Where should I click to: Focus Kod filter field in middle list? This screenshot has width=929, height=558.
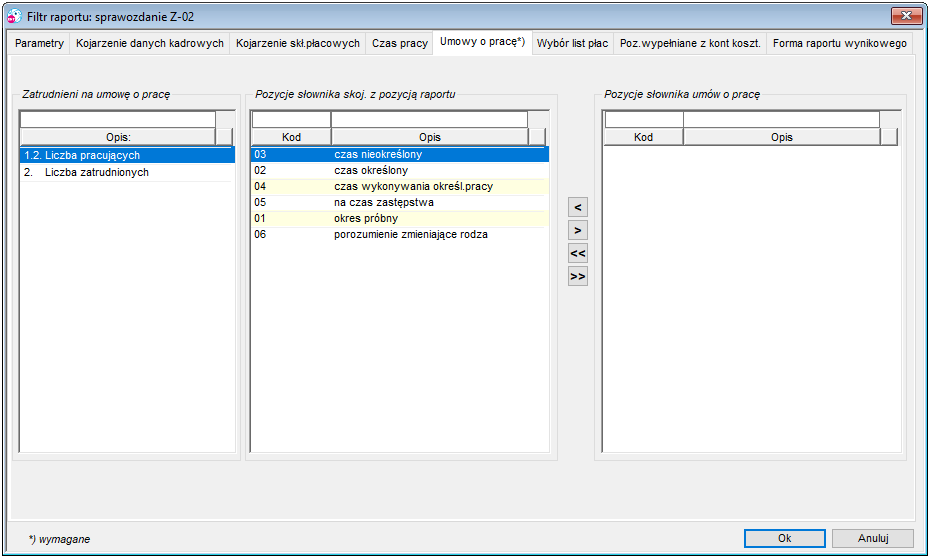(x=291, y=120)
